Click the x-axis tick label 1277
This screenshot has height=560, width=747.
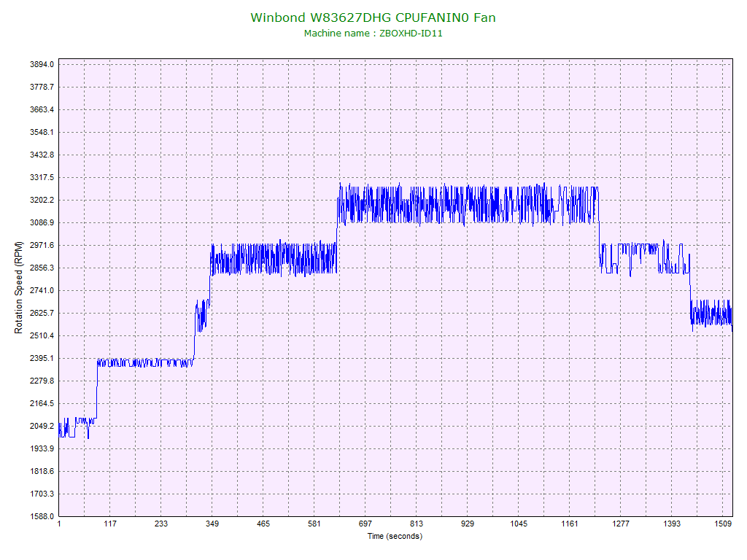tap(621, 524)
